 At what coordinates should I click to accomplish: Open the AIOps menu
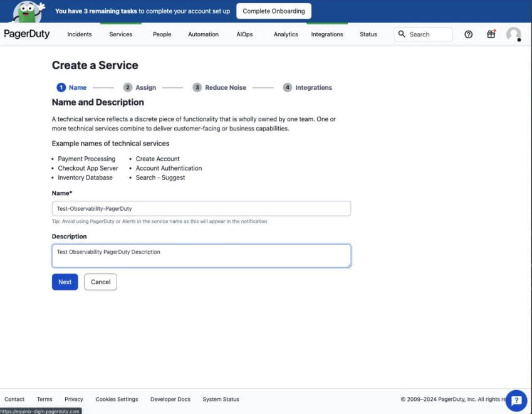244,34
